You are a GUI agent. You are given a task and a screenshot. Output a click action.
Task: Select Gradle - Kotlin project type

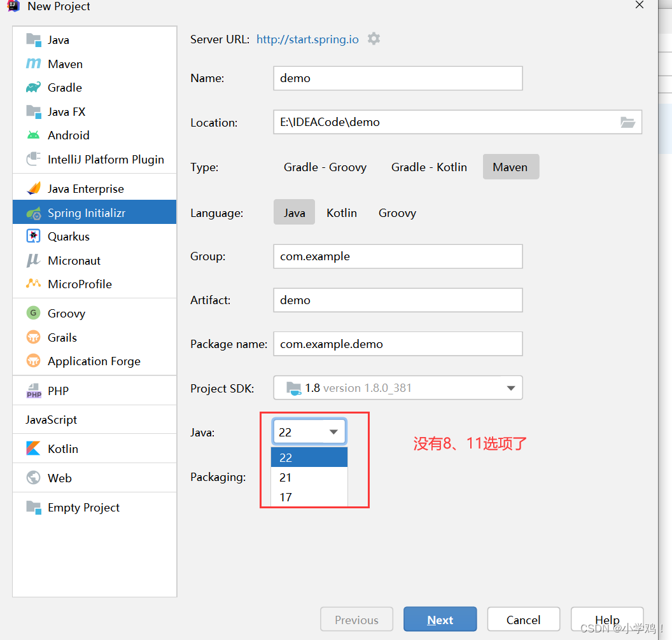tap(429, 167)
